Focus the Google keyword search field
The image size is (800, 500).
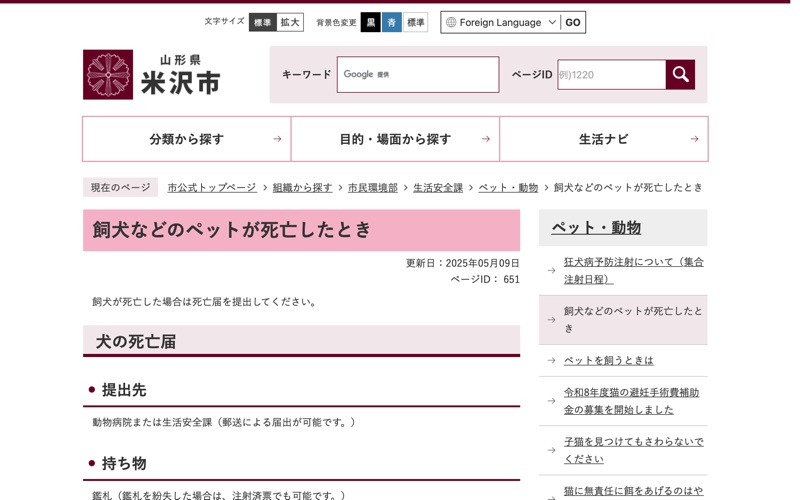coord(418,74)
